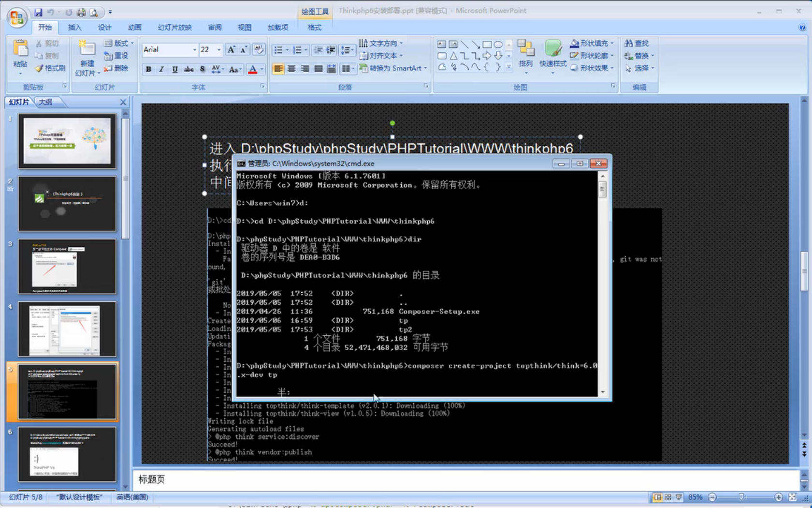
Task: Switch to the Outline pane tab
Action: click(46, 102)
